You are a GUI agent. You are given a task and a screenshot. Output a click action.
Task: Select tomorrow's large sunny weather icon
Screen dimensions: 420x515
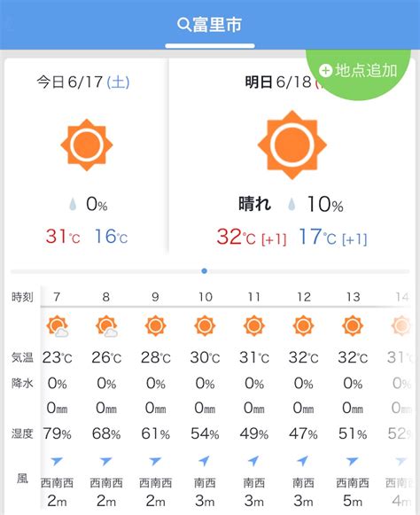pyautogui.click(x=292, y=144)
